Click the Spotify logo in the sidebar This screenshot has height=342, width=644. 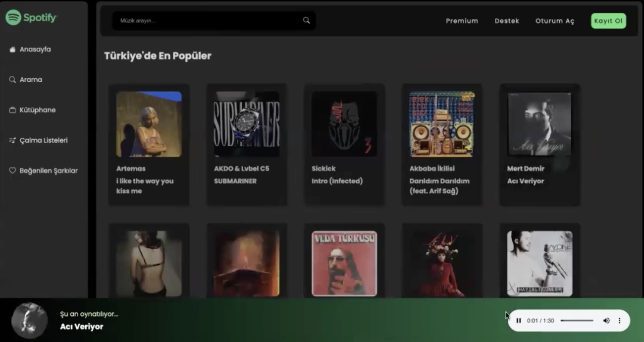[32, 17]
